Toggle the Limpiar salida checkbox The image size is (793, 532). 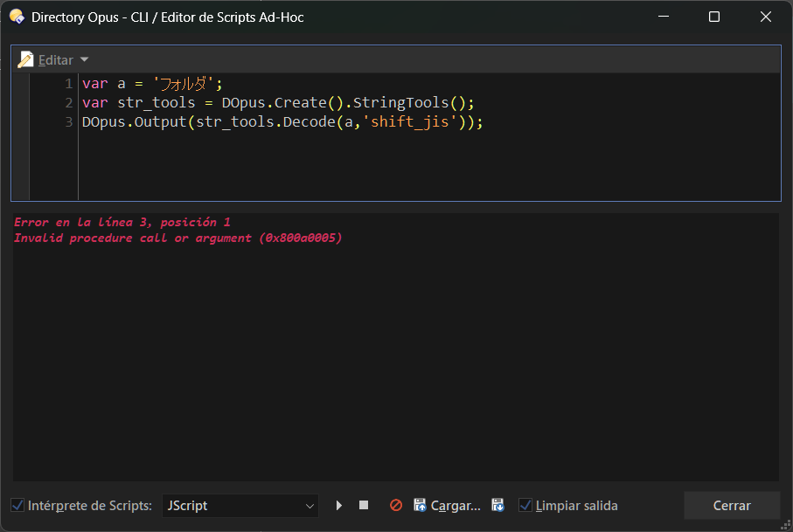(x=525, y=505)
